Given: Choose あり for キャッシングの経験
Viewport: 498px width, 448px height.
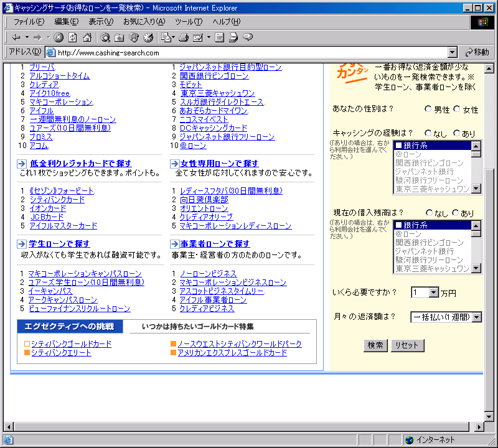Looking at the screenshot, I should point(457,133).
